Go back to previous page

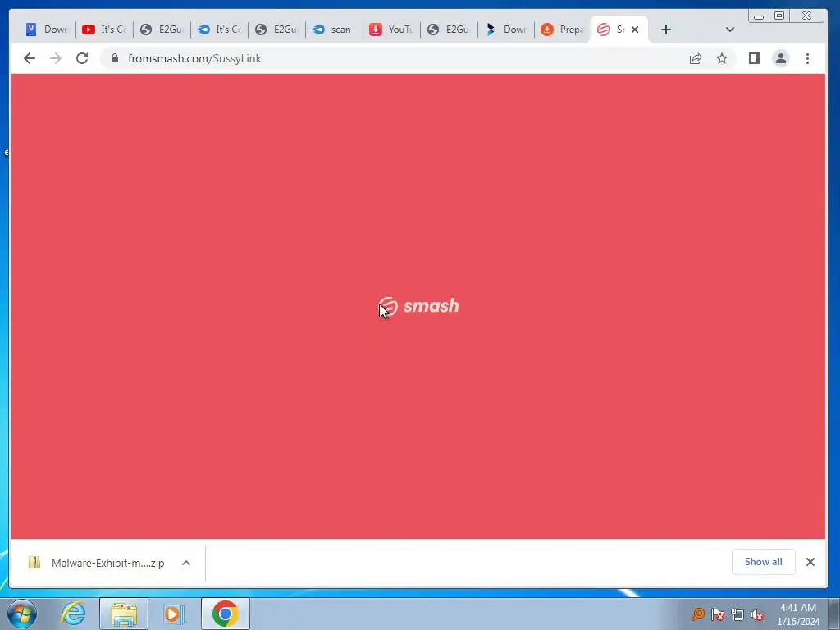coord(30,58)
